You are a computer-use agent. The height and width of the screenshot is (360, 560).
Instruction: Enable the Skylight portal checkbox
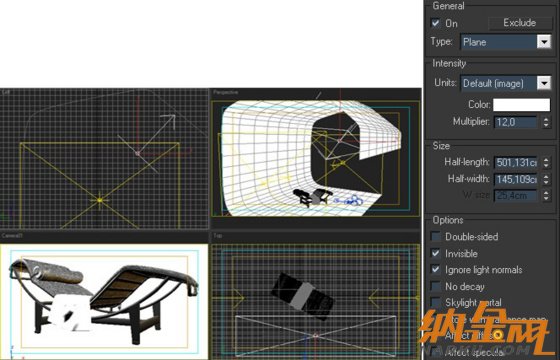tap(435, 302)
